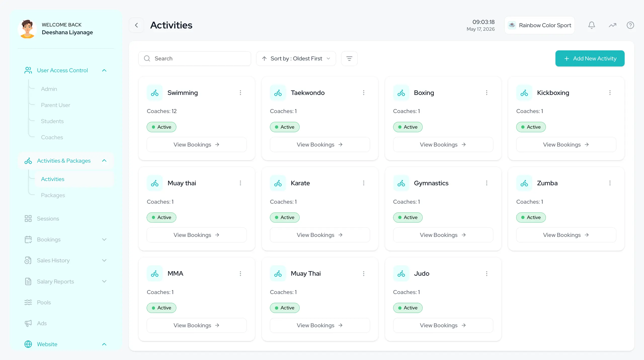This screenshot has height=360, width=644.
Task: Open the MMA card three-dot menu
Action: pyautogui.click(x=240, y=273)
